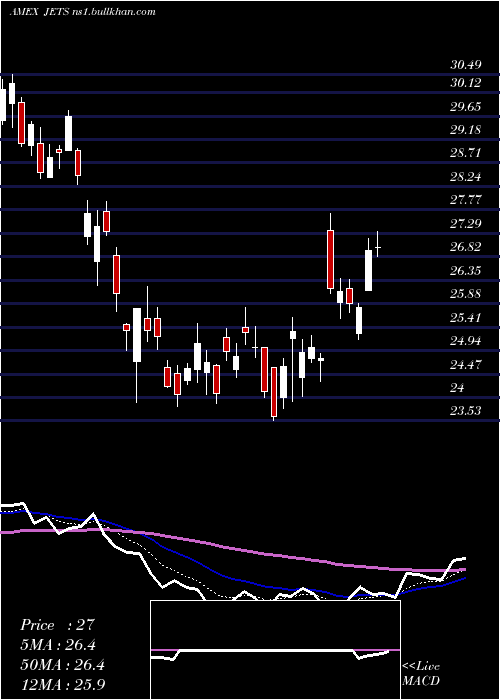Click the 23.53 price level label
The height and width of the screenshot is (700, 500).
466,411
